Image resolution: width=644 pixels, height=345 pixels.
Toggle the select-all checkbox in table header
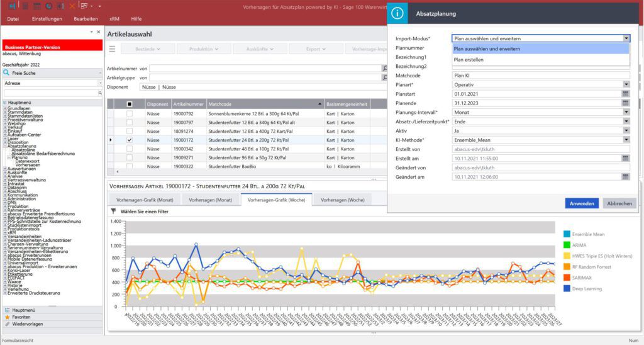[130, 104]
